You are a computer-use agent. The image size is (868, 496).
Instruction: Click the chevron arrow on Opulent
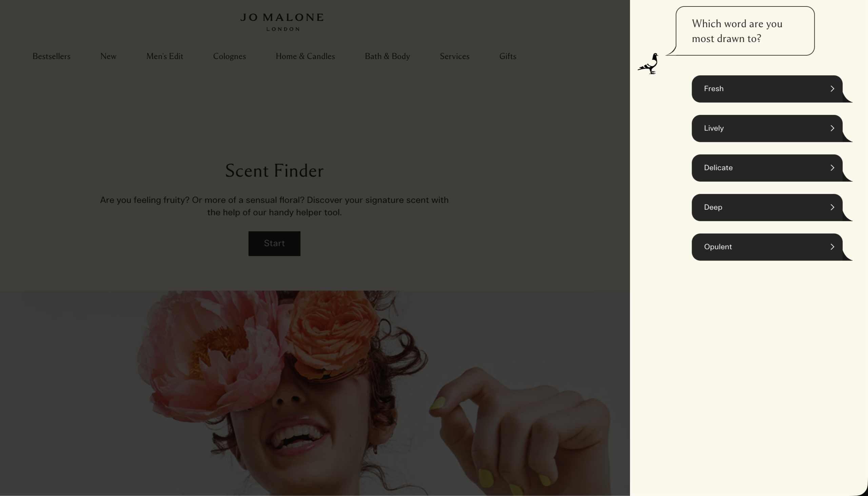pyautogui.click(x=832, y=247)
